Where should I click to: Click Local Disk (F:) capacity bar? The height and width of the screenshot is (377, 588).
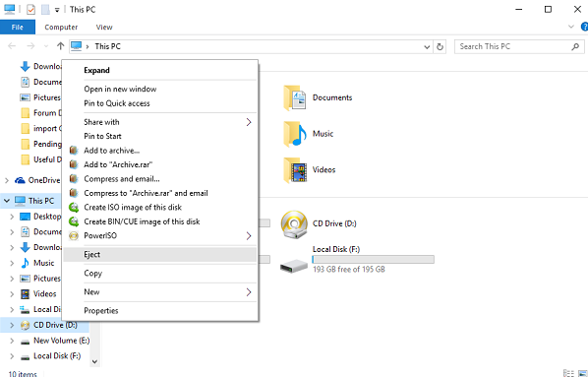point(373,259)
